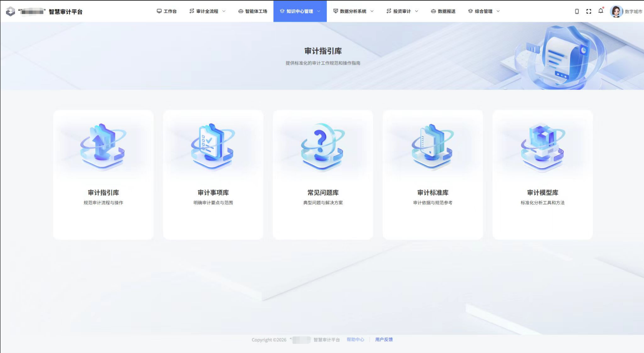
Task: Expand the 投资审计 dropdown chevron
Action: click(417, 11)
